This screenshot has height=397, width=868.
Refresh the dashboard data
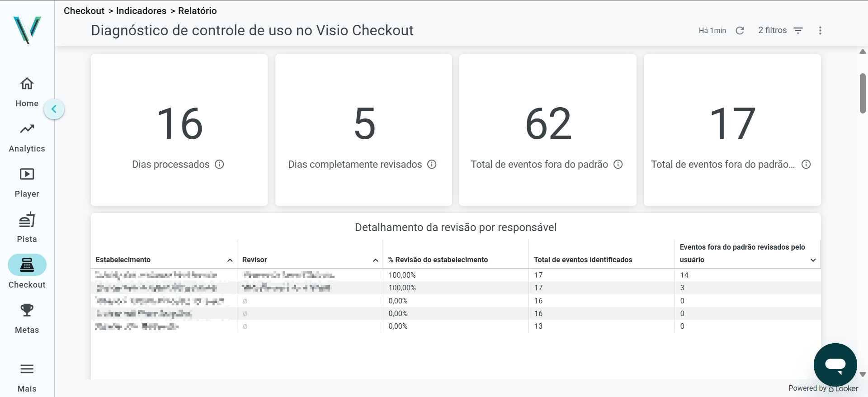pos(740,30)
